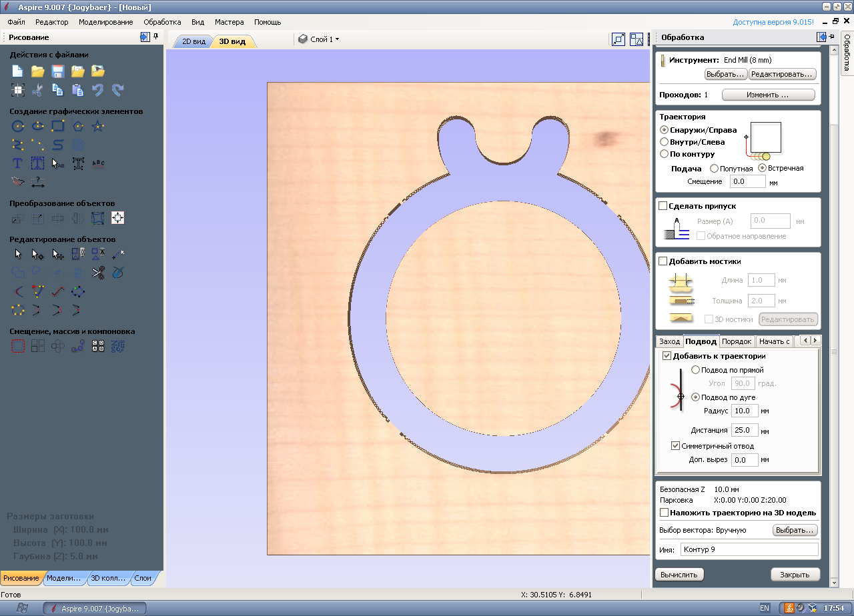The width and height of the screenshot is (854, 616).
Task: Click Доступна версия 9.015! link
Action: coord(773,22)
